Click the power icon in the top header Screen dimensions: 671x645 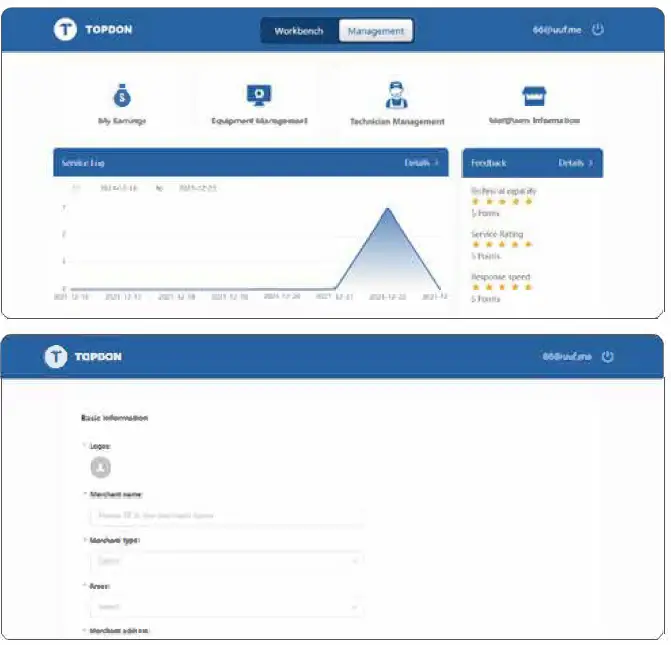pos(598,30)
